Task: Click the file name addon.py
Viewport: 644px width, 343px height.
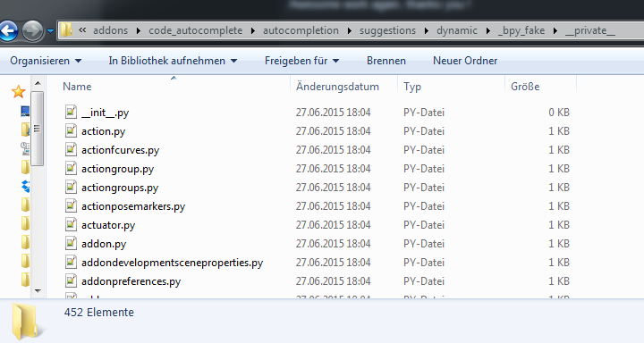Action: (104, 244)
